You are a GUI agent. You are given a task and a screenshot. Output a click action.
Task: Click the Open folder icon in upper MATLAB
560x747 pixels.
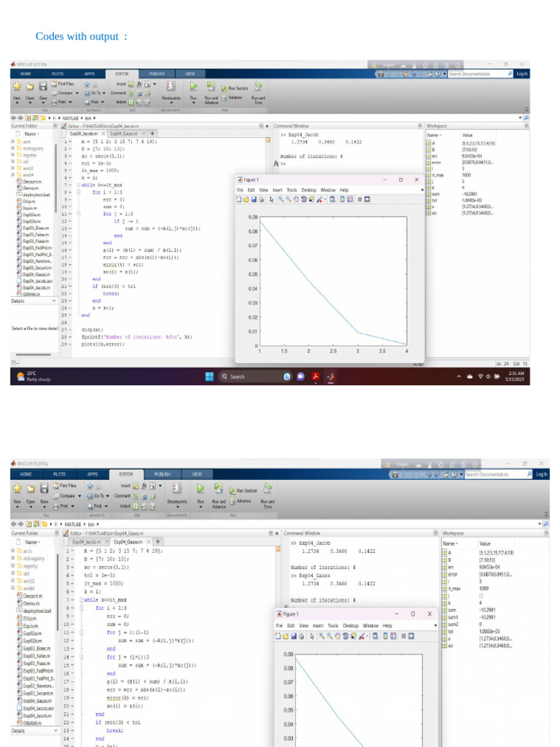(x=30, y=87)
